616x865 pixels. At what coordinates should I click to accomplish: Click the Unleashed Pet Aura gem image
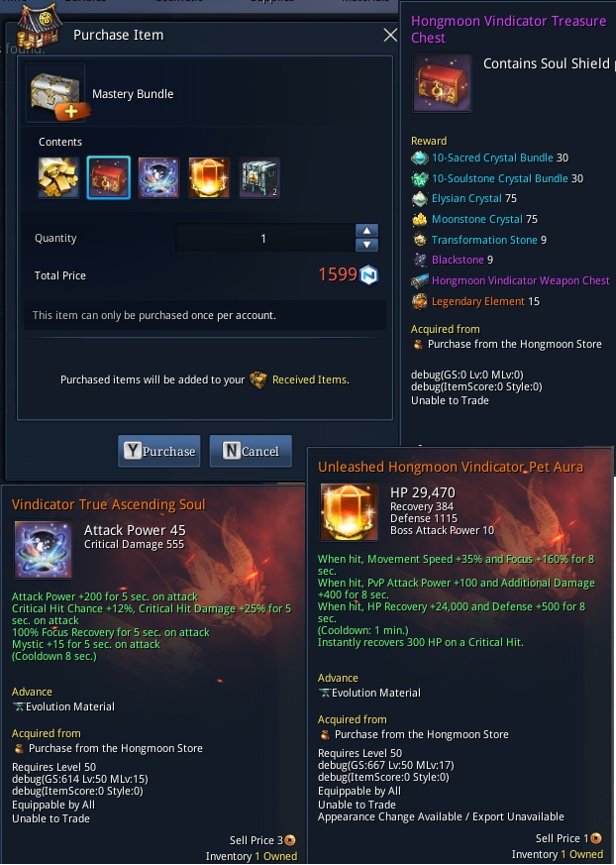click(349, 512)
